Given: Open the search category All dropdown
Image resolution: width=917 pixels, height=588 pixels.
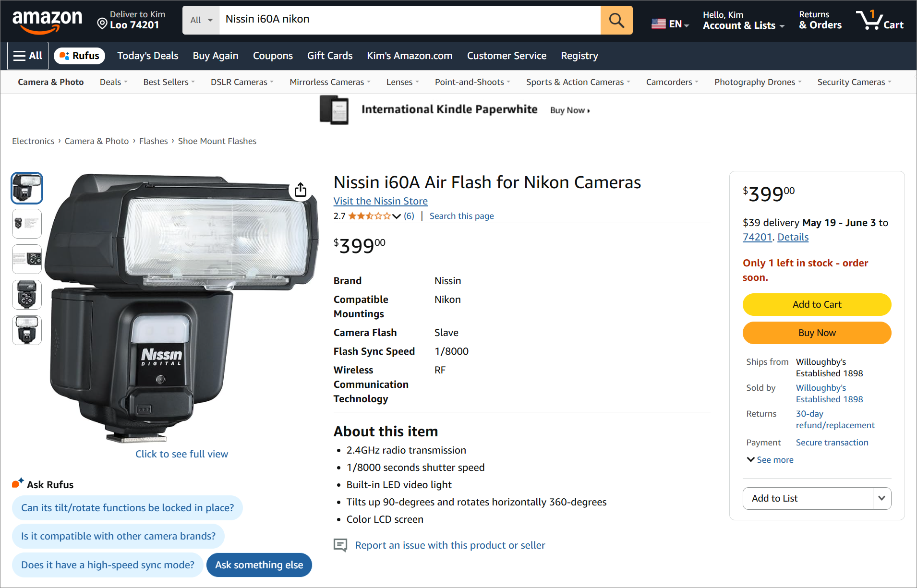Looking at the screenshot, I should (x=201, y=20).
